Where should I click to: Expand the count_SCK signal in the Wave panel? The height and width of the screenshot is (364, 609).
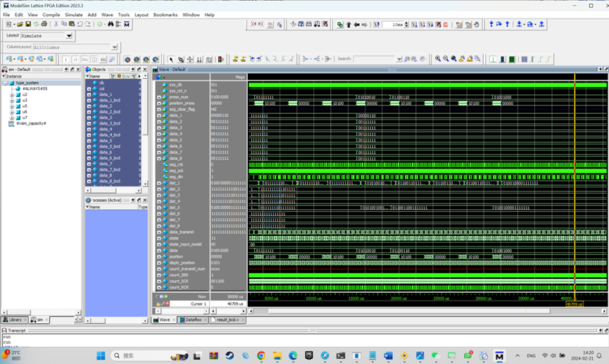tap(158, 281)
